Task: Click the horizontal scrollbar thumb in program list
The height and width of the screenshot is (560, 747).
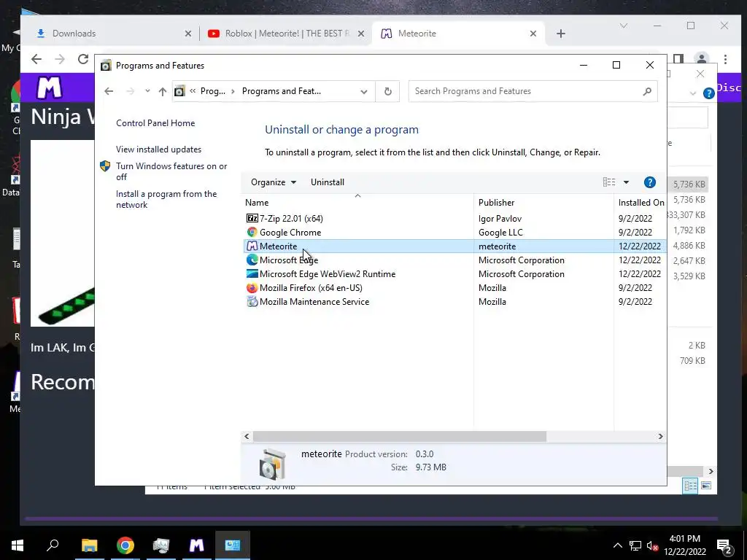Action: [x=399, y=436]
